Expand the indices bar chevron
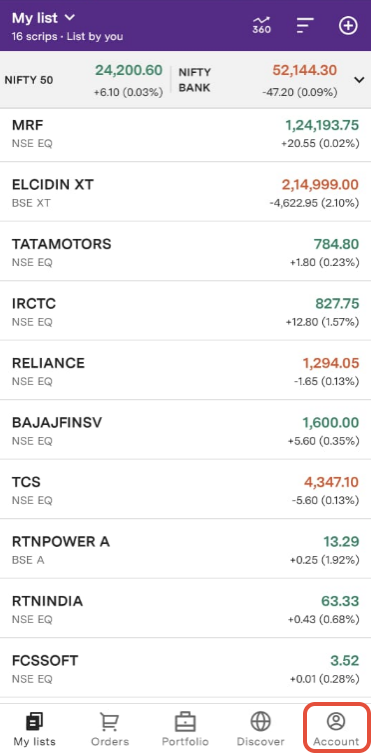The image size is (371, 754). coord(359,80)
